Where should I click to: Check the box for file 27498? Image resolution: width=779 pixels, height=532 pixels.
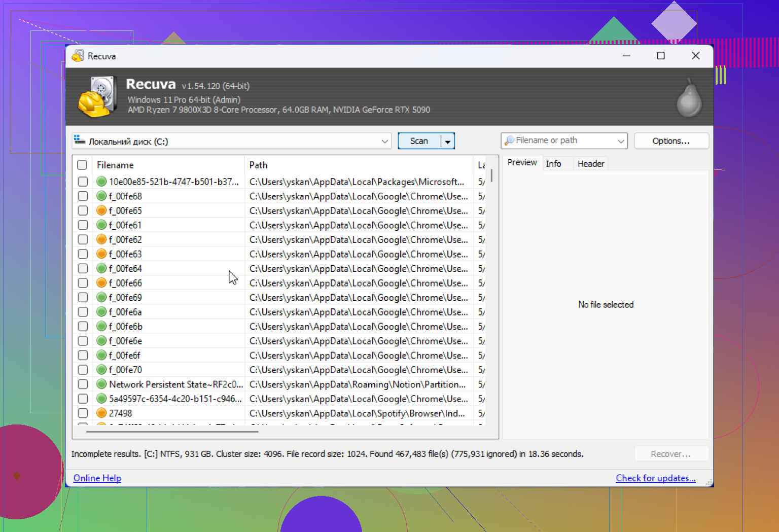point(83,413)
